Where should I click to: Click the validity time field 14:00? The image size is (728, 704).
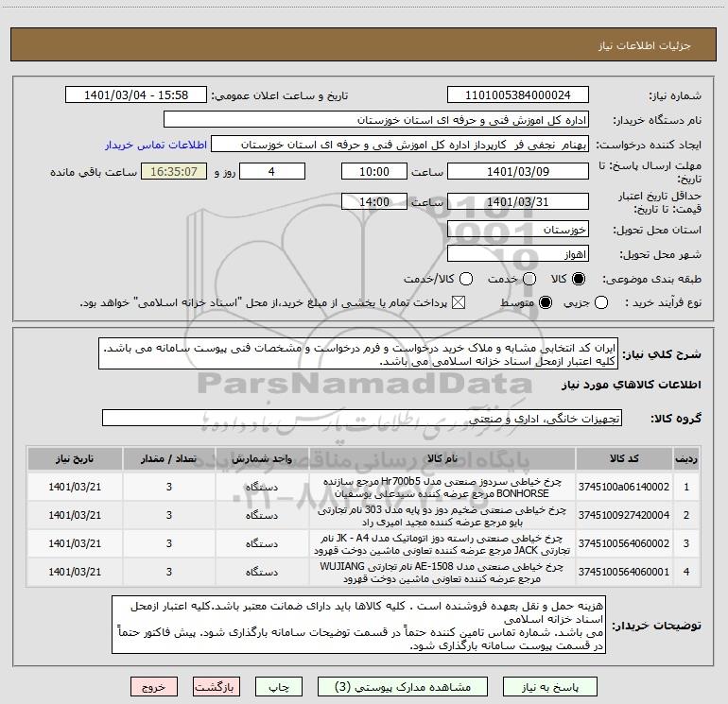[x=374, y=201]
